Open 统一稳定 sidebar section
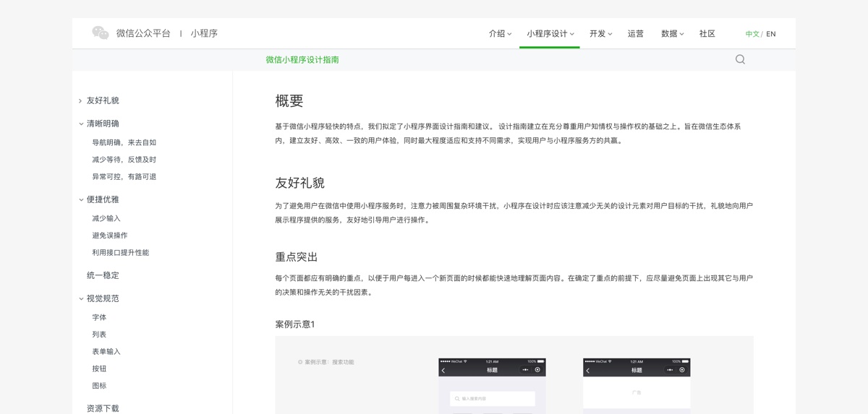The height and width of the screenshot is (414, 868). (103, 275)
